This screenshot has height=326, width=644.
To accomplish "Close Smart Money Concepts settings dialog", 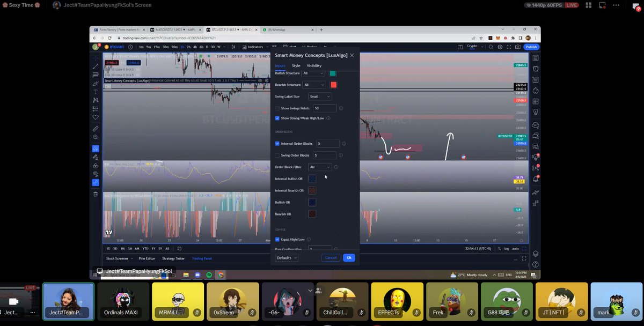I will 352,55.
